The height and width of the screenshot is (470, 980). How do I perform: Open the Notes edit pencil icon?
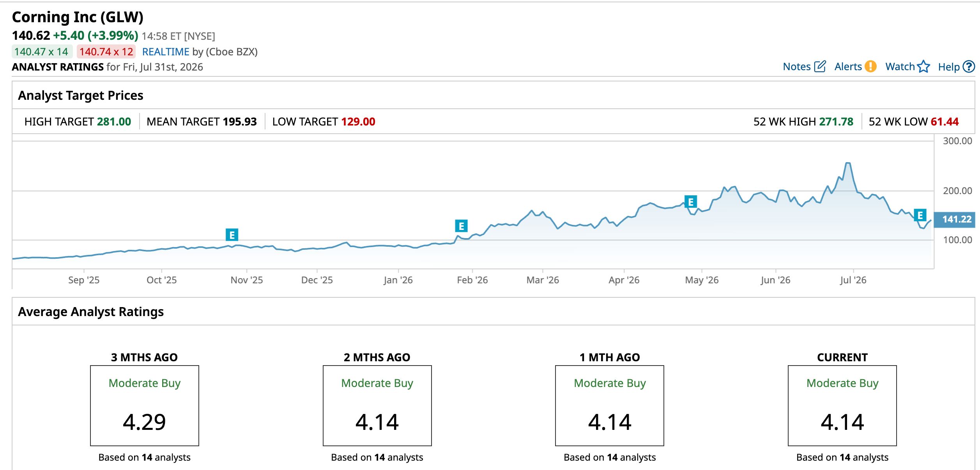point(820,67)
